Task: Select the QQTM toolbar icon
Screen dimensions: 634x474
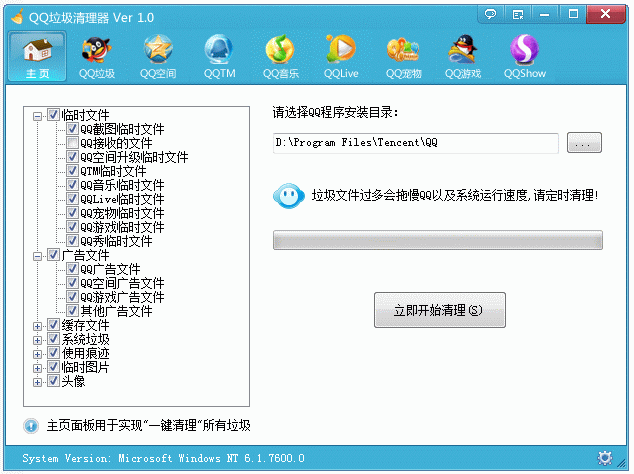Action: pos(219,57)
